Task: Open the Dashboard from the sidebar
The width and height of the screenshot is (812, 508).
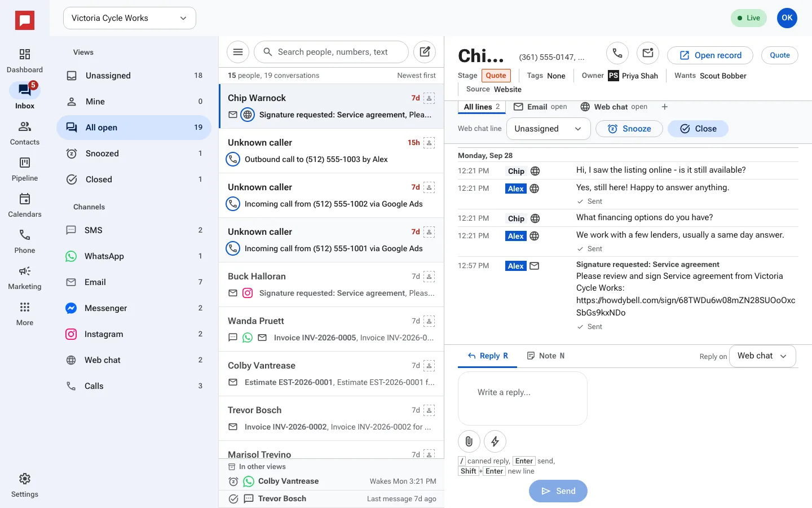Action: (25, 61)
